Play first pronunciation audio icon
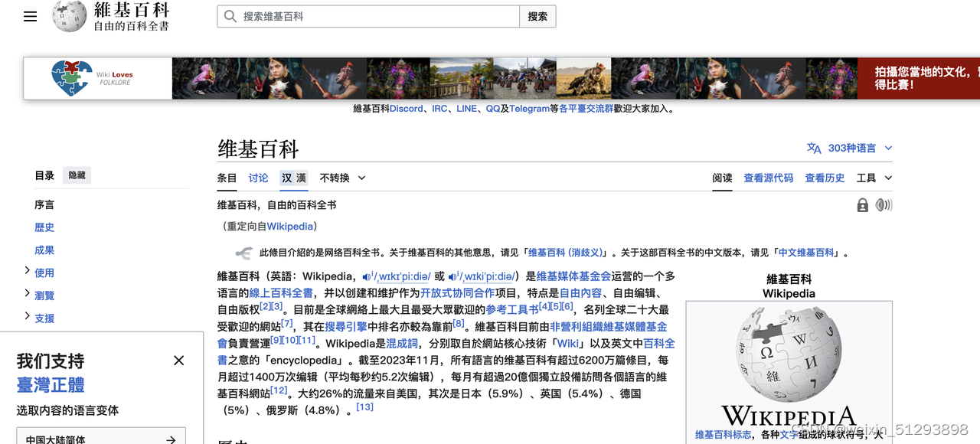The width and height of the screenshot is (980, 444). (368, 276)
